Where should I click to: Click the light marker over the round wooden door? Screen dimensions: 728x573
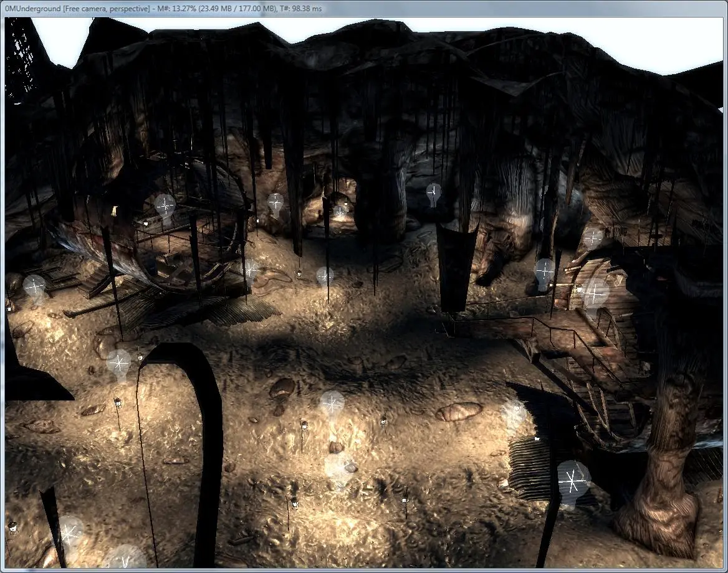point(595,294)
